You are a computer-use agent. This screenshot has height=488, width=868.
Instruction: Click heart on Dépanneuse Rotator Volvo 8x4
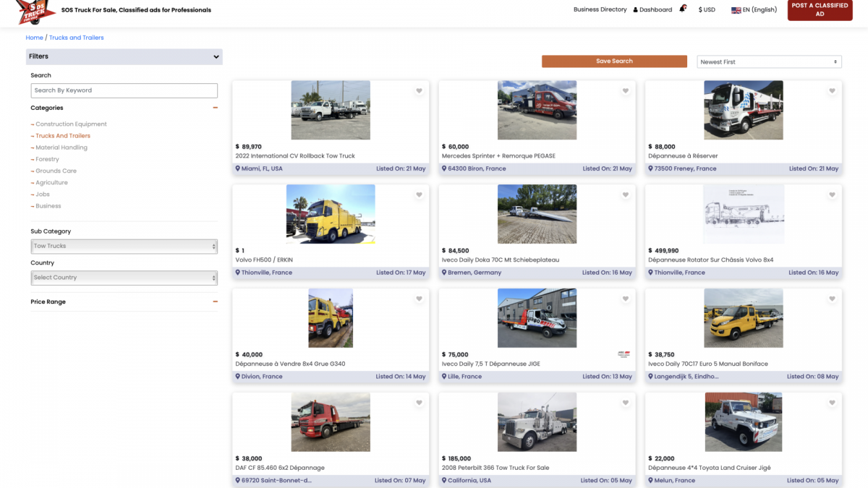coord(832,195)
